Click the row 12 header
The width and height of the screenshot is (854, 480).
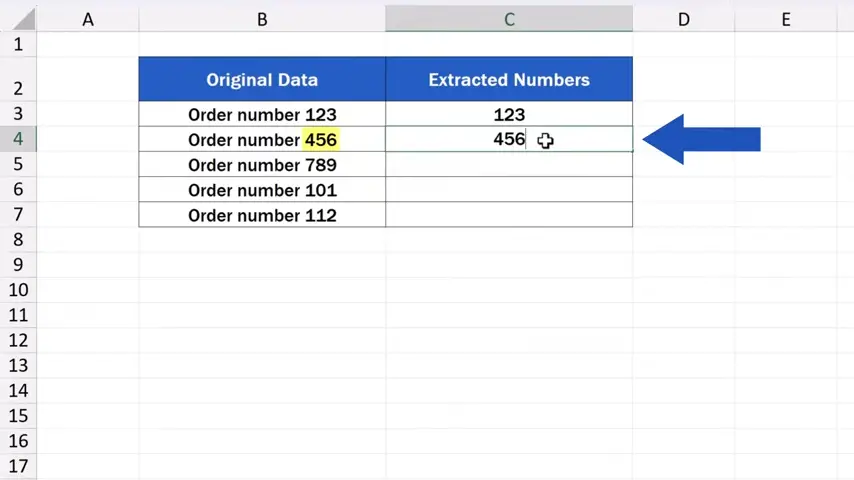click(x=18, y=341)
